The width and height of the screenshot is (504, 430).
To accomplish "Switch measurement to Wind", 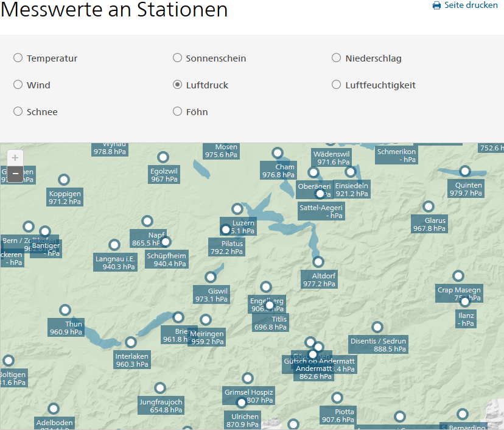I will coord(18,85).
